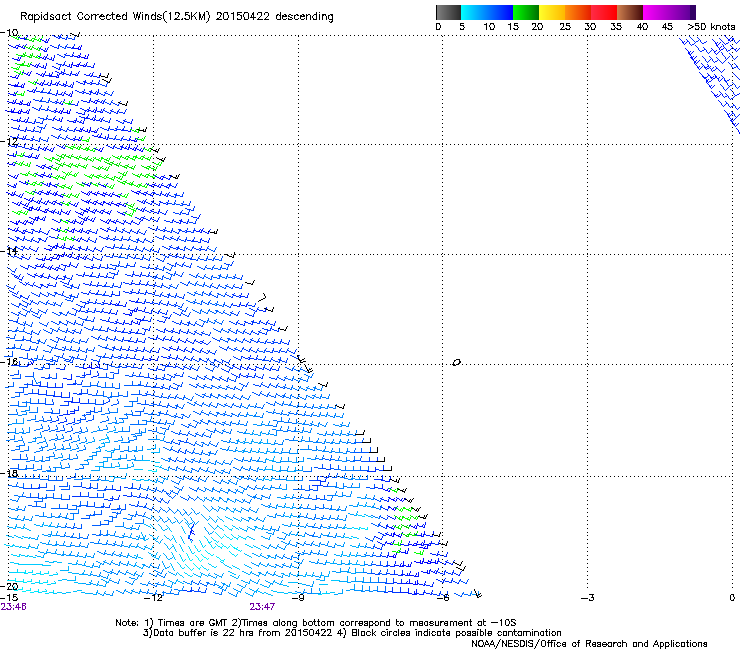Click the chart title 'Rapidscat Corrected Winds(12.5KM)'
Image resolution: width=740 pixels, height=650 pixels.
click(115, 16)
